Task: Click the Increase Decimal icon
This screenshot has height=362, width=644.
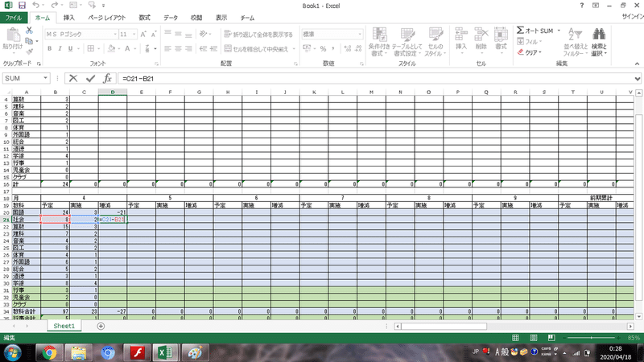Action: (348, 48)
